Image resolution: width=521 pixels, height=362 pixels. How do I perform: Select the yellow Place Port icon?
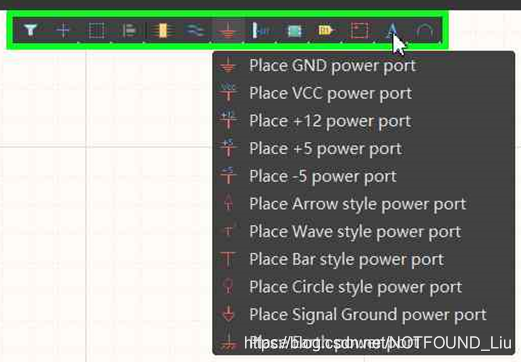(326, 30)
